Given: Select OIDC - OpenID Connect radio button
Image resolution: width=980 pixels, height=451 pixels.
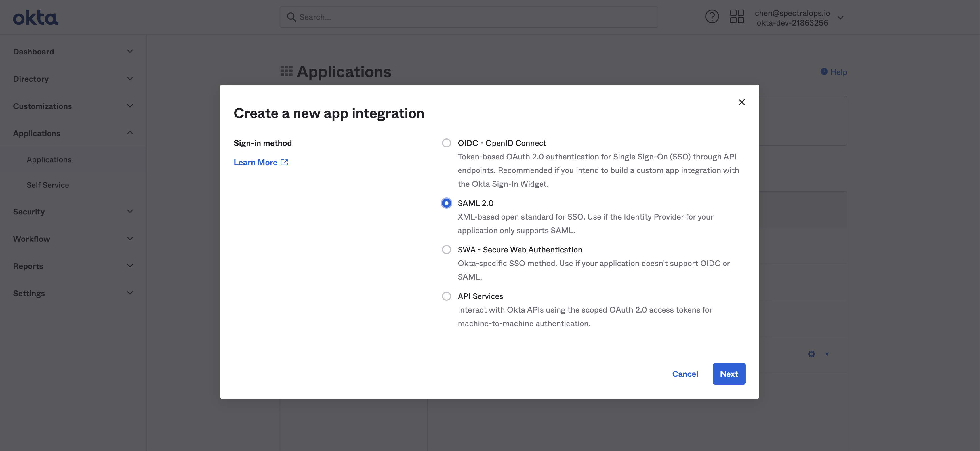Looking at the screenshot, I should 446,143.
